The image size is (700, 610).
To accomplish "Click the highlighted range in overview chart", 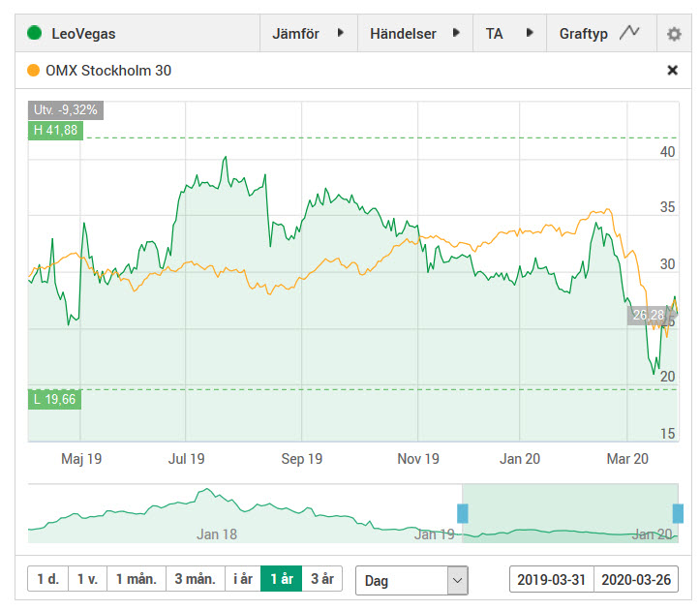I will 570,513.
